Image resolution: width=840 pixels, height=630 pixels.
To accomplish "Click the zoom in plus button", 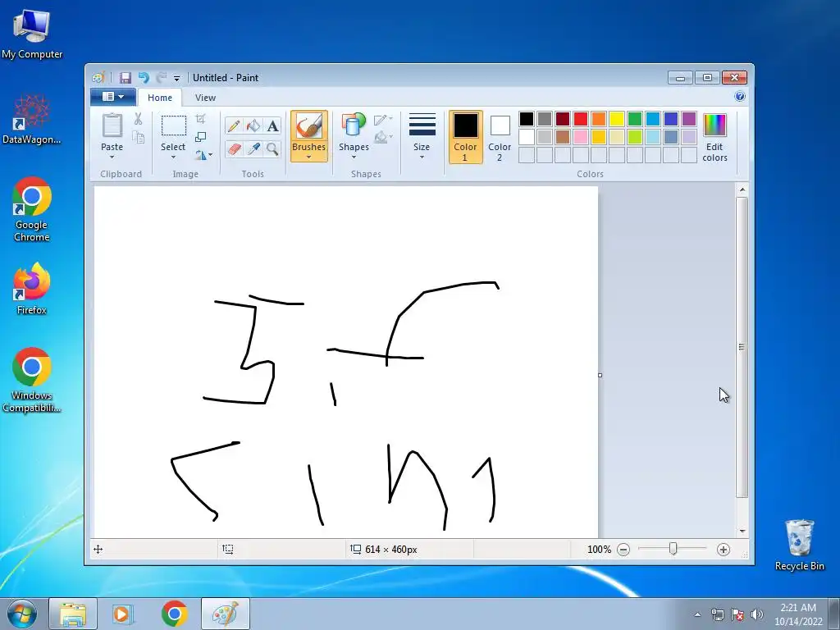I will tap(724, 550).
